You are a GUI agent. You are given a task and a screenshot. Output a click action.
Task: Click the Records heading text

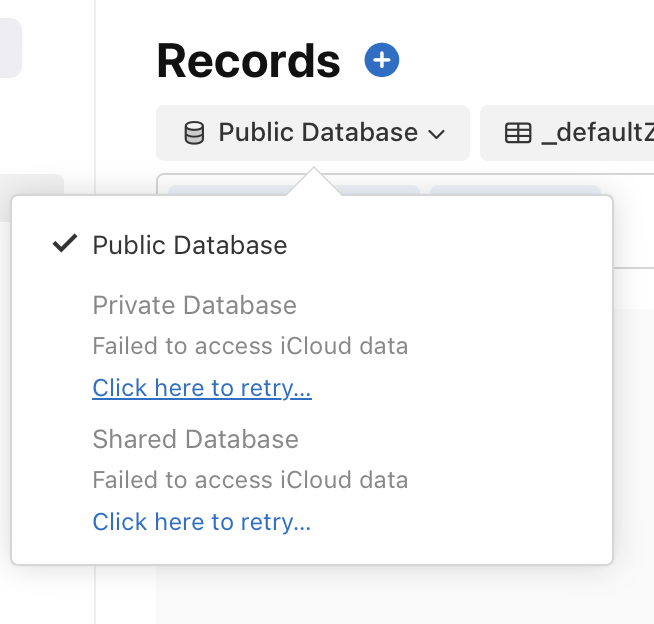tap(248, 61)
